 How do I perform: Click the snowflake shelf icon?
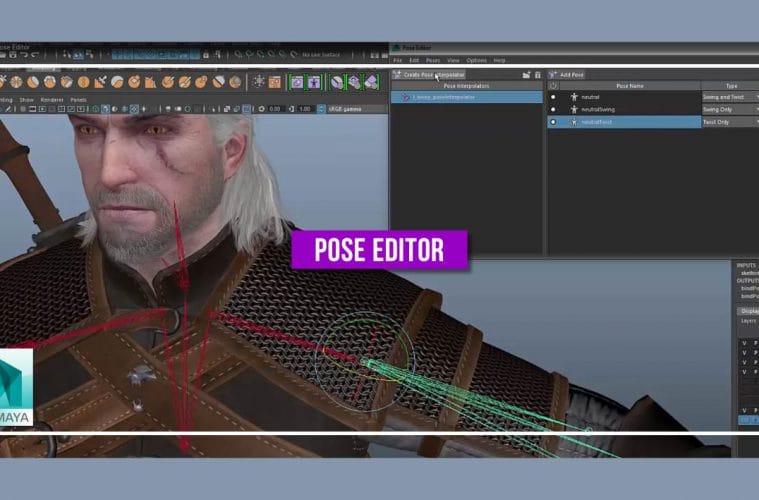tap(259, 81)
